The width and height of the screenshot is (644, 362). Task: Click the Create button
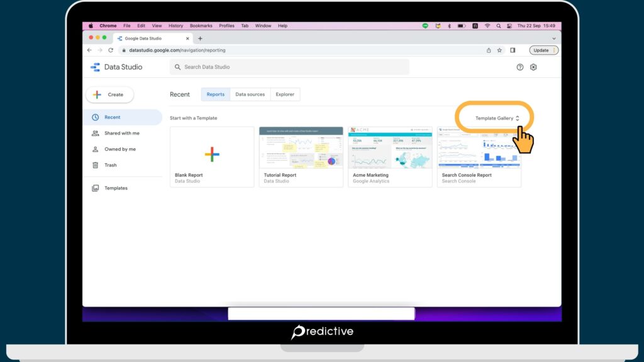tap(109, 94)
